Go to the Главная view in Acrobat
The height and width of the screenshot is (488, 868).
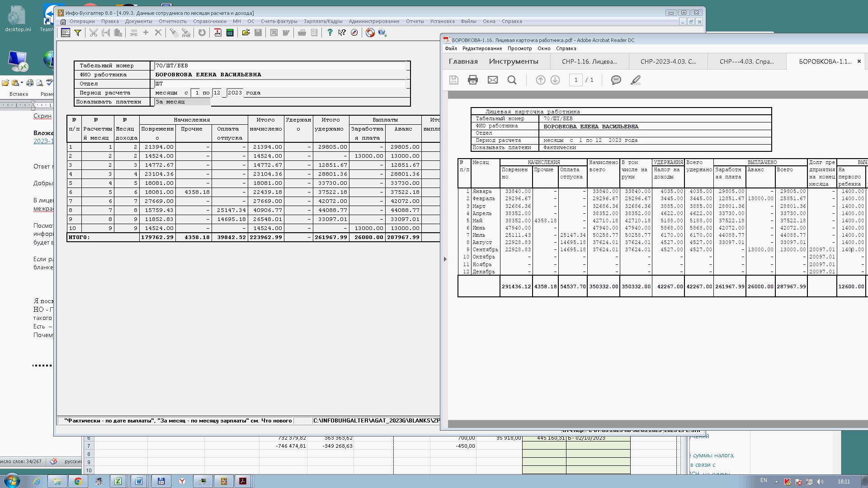[463, 61]
